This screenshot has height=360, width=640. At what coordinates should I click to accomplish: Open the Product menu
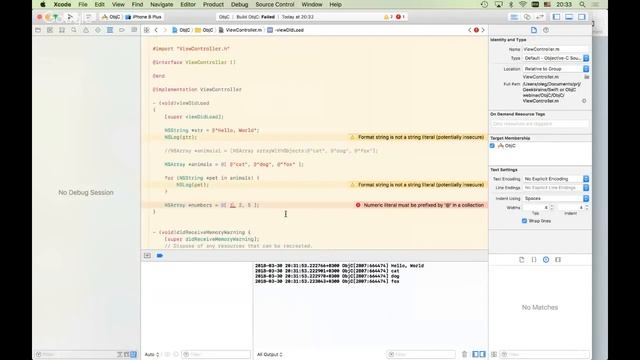[213, 4]
